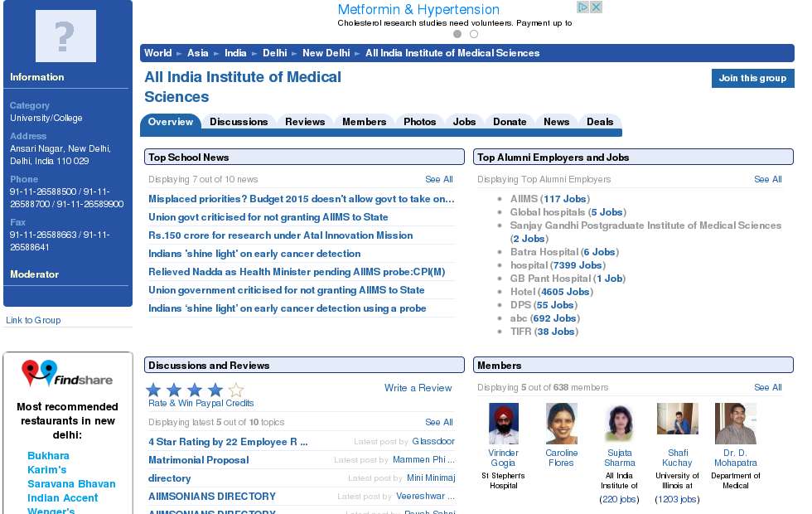Open Matrimonial Proposal topic
The image size is (812, 514).
(198, 460)
